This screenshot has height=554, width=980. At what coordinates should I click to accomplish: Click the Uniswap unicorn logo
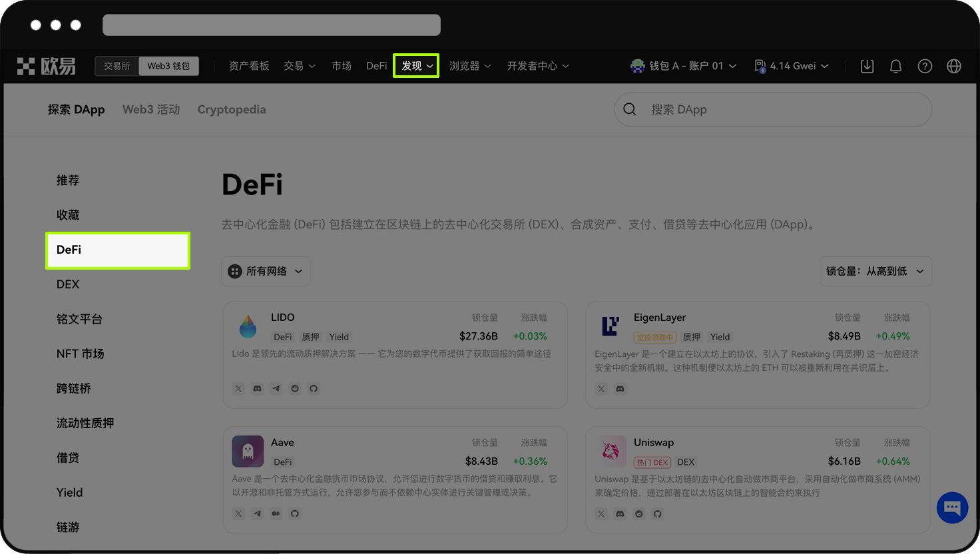[x=611, y=451]
